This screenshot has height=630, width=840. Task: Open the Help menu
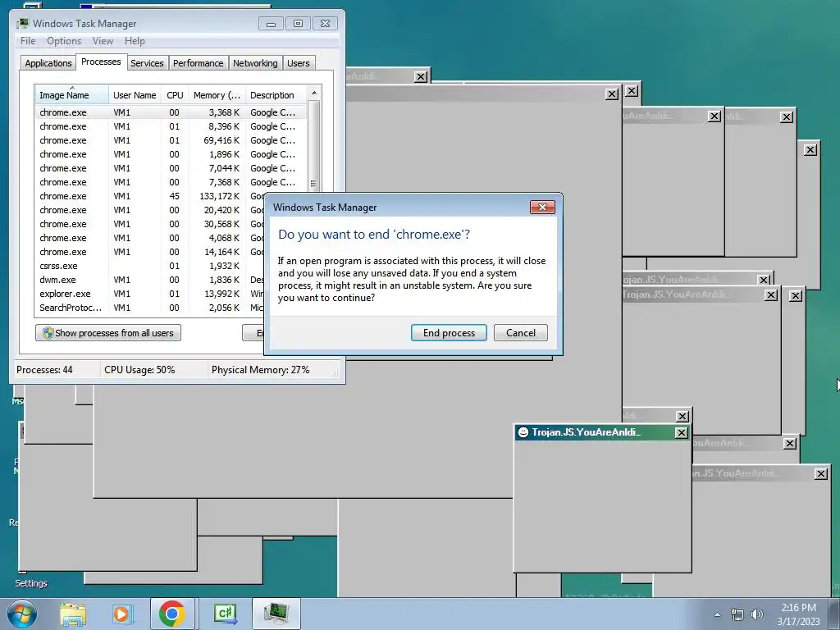pyautogui.click(x=135, y=41)
